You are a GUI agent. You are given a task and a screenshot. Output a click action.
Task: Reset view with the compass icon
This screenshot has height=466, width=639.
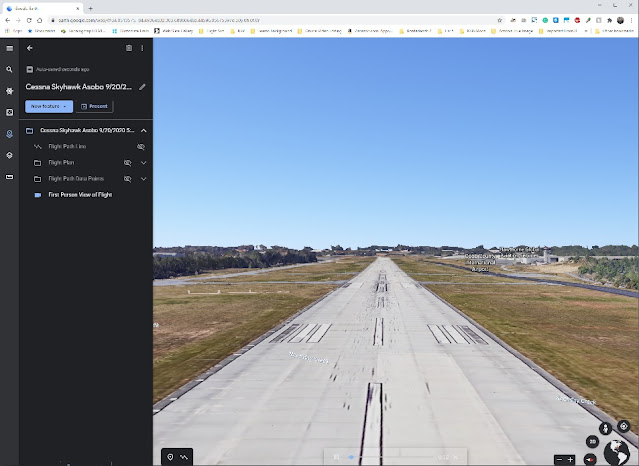pos(590,459)
